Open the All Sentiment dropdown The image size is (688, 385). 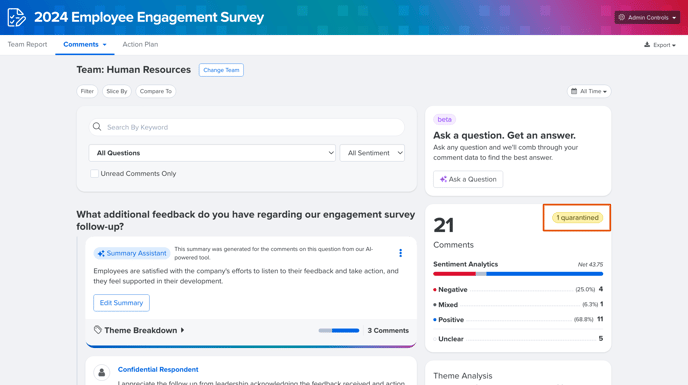point(372,153)
